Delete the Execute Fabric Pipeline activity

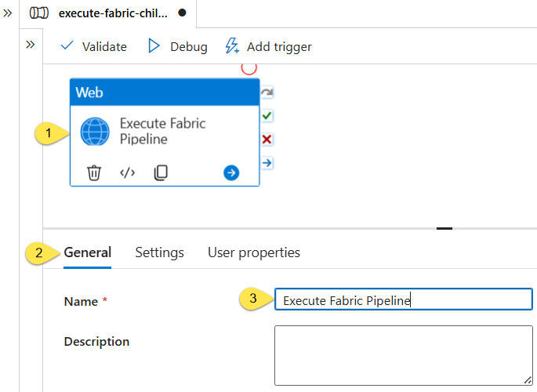(x=94, y=172)
